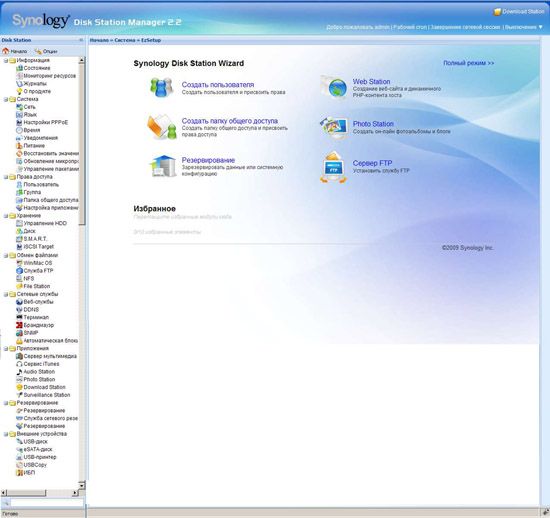Screen dimensions: 550x518
Task: Click the sidebar vertical scrollbar down arrow
Action: tap(82, 485)
